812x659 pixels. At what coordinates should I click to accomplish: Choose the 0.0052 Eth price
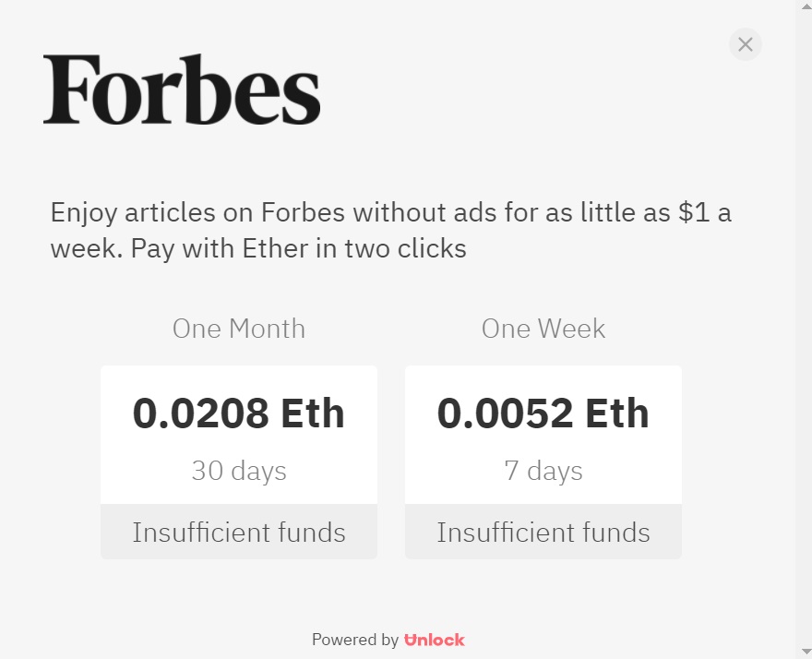click(x=543, y=413)
